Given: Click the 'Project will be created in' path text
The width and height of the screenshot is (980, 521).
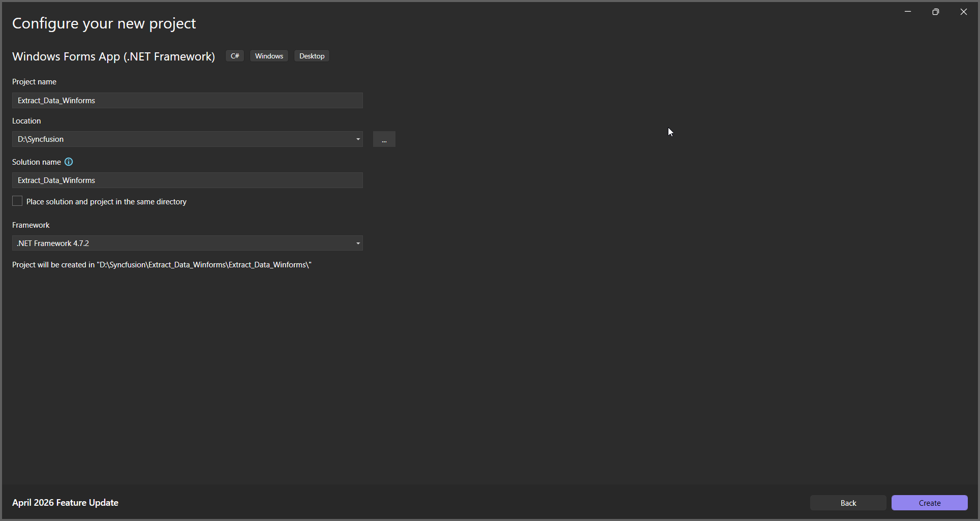Looking at the screenshot, I should coord(162,265).
